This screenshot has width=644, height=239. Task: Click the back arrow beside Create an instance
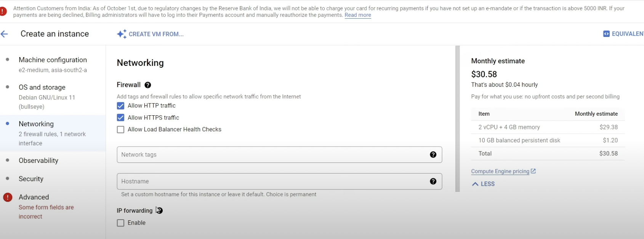click(x=5, y=34)
